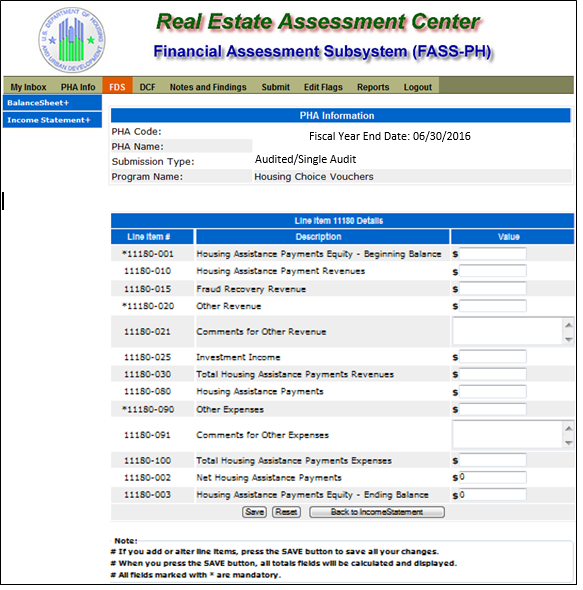Expand the BalanceSheet+ sidebar section
Viewport: 583px width, 590px height.
[x=52, y=103]
